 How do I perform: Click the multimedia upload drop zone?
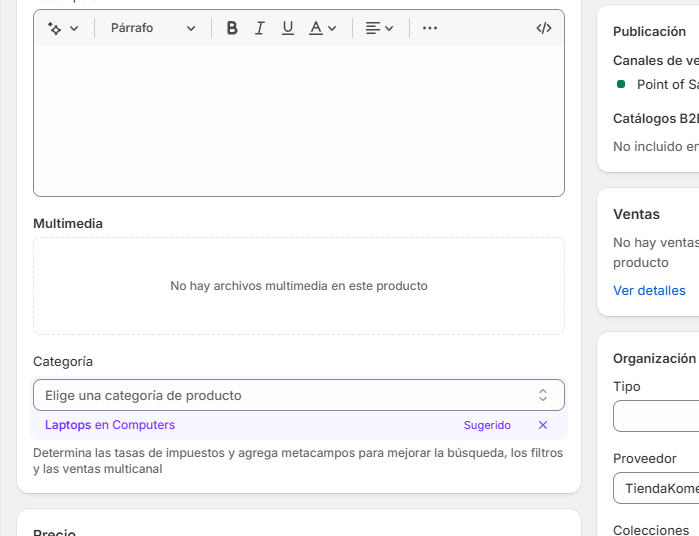click(298, 286)
